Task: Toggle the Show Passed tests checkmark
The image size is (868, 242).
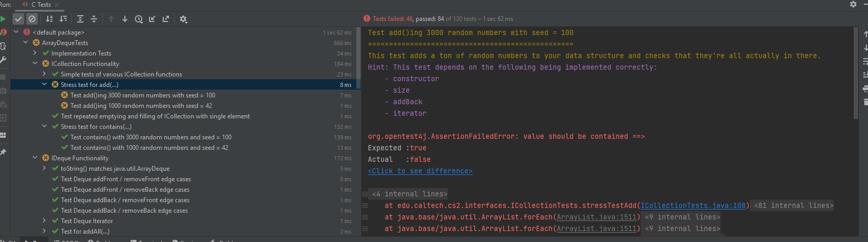Action: [x=18, y=19]
